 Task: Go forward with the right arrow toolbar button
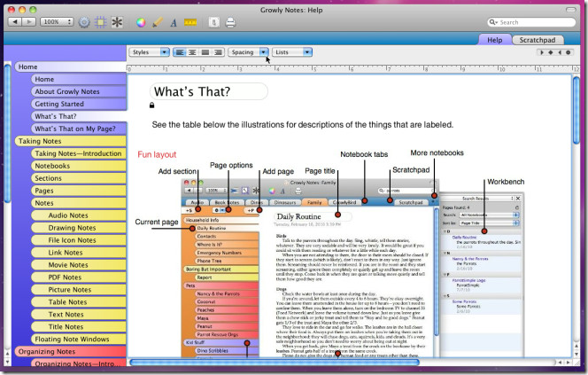29,22
